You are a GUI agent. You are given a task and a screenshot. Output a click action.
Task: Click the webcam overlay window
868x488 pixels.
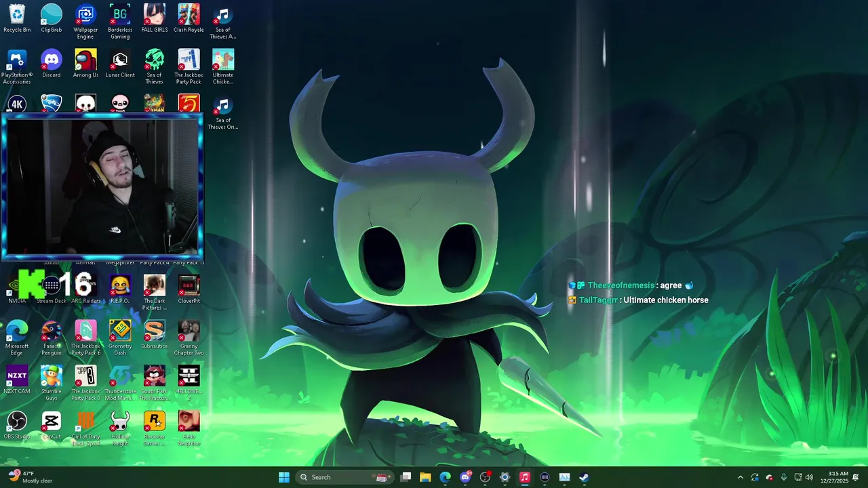tap(102, 186)
